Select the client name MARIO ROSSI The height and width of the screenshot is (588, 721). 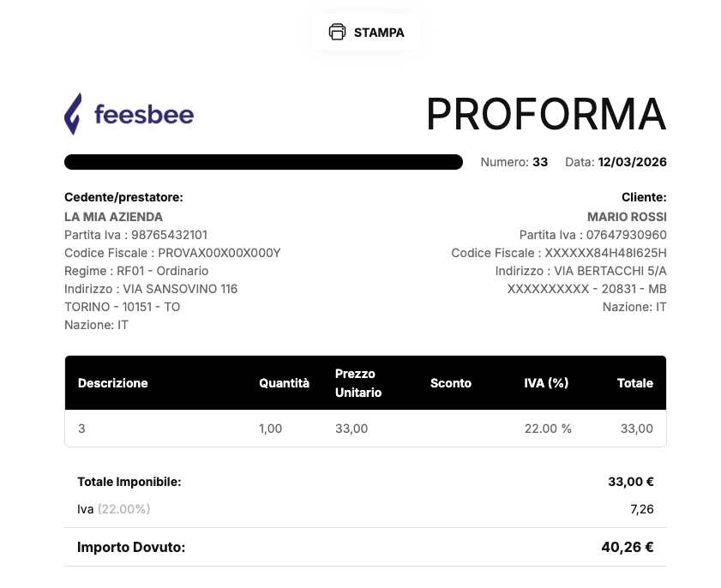tap(627, 217)
